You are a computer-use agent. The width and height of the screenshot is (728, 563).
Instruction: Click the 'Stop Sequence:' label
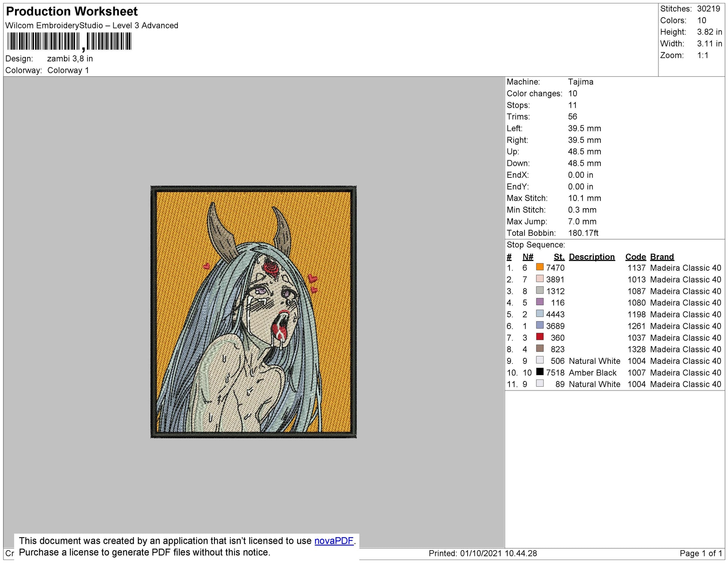(535, 245)
